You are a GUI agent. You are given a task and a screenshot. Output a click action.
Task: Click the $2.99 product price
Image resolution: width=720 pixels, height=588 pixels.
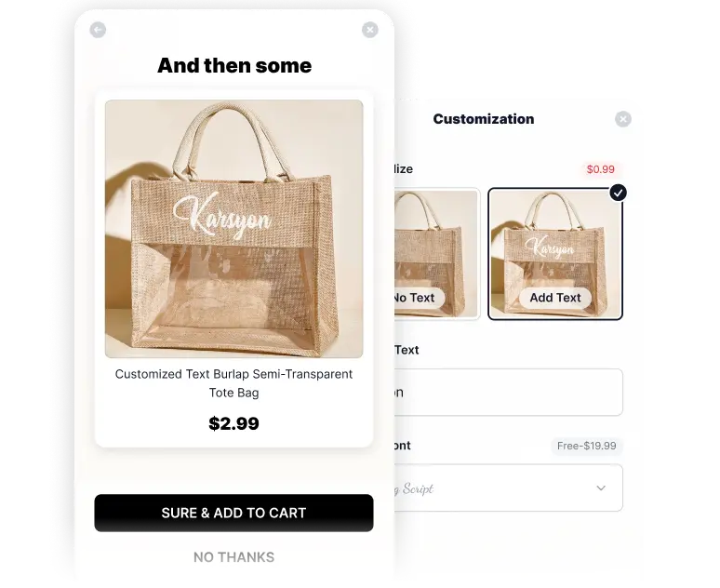(233, 423)
